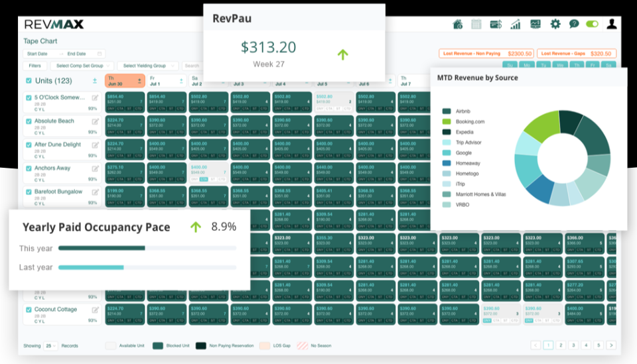
Task: Open the home property icon in header
Action: tap(457, 25)
